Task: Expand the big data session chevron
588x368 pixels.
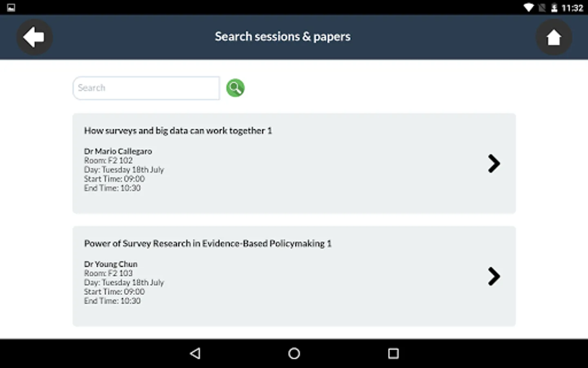Action: [x=494, y=164]
